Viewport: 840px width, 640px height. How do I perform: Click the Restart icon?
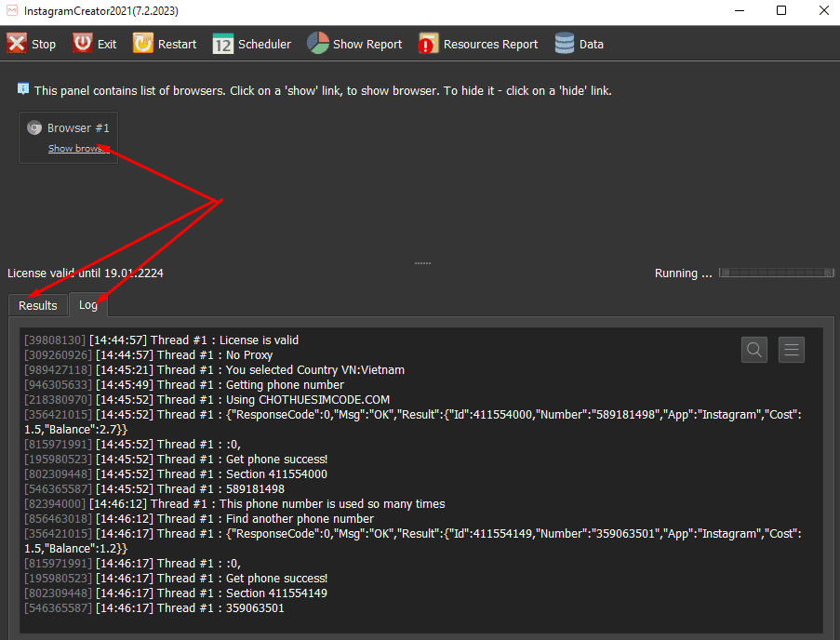tap(143, 44)
